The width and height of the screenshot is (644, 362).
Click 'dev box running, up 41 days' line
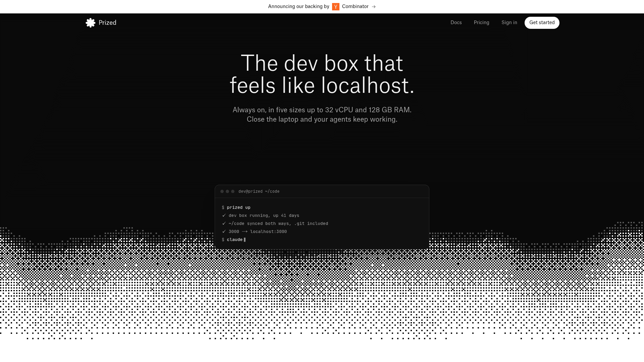(x=261, y=216)
